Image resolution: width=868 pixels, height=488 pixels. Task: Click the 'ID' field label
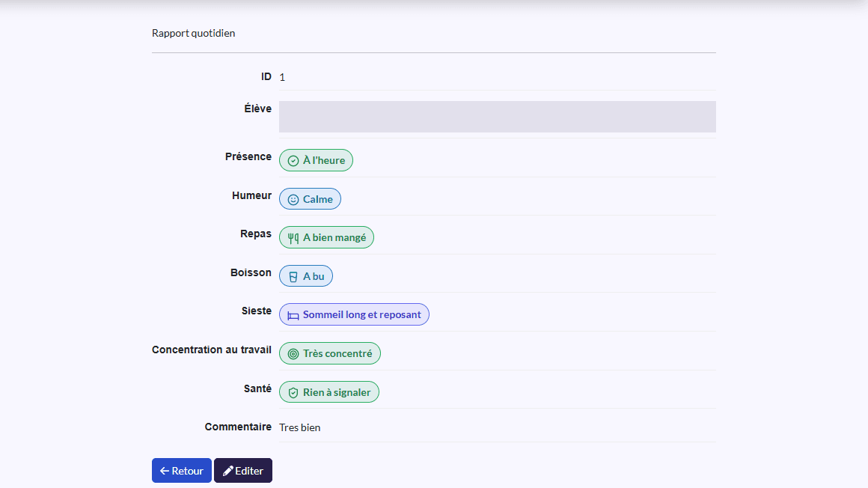tap(266, 76)
